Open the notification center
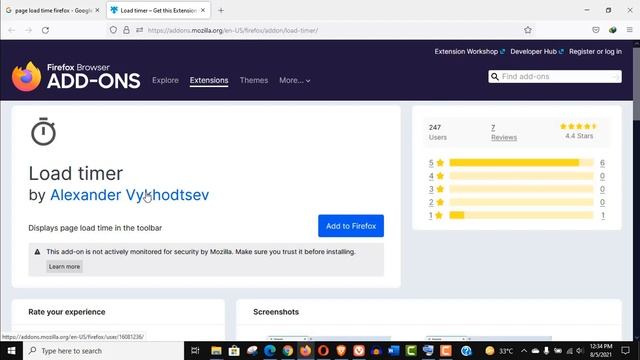 (x=626, y=351)
